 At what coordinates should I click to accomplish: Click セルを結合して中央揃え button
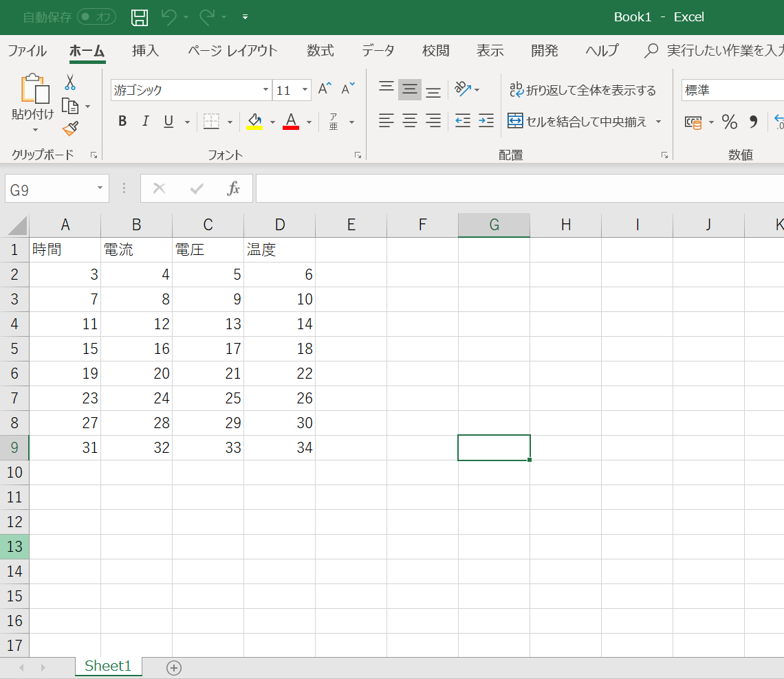point(578,122)
